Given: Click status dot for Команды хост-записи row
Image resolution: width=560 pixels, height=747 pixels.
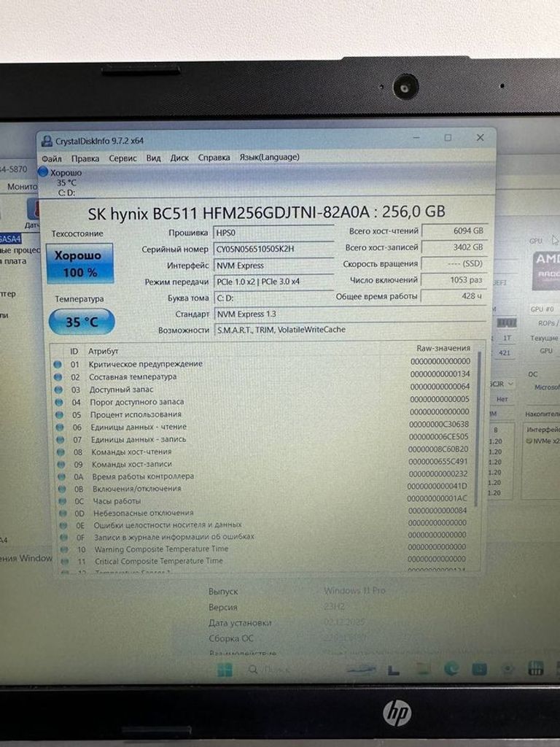Looking at the screenshot, I should pyautogui.click(x=61, y=465).
